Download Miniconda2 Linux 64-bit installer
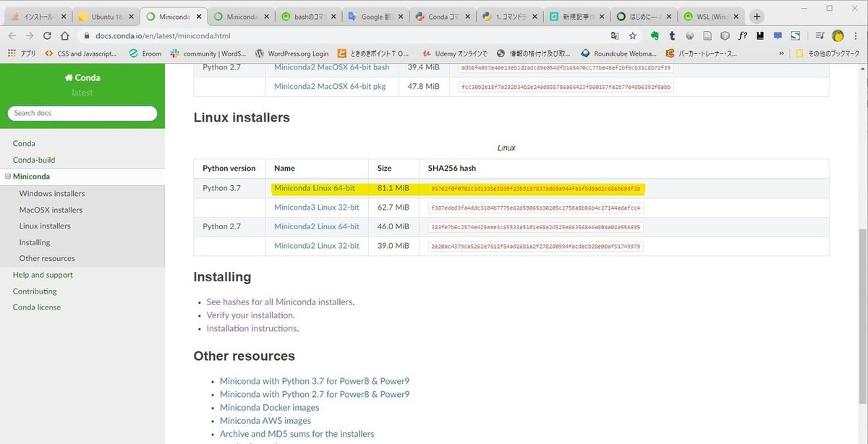The height and width of the screenshot is (444, 868). (317, 226)
